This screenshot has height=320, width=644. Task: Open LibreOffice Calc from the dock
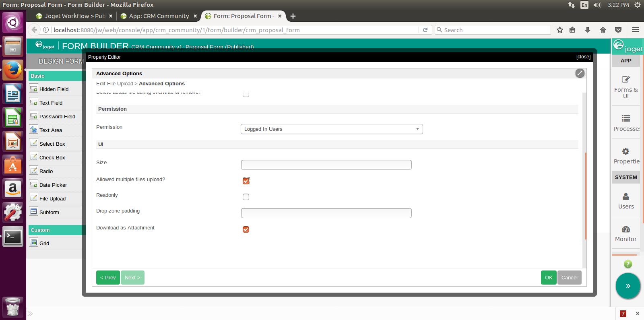pyautogui.click(x=13, y=118)
